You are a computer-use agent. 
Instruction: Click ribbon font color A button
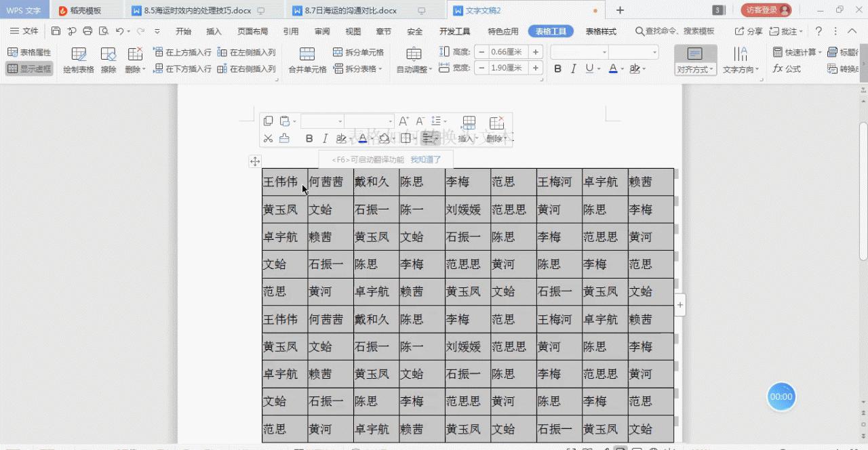pos(612,68)
